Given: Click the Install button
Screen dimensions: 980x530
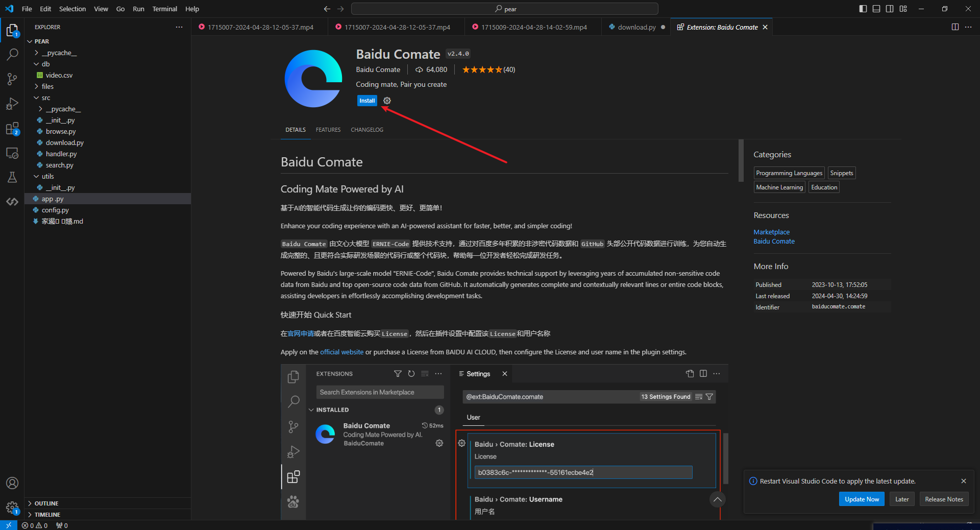Looking at the screenshot, I should click(x=367, y=101).
